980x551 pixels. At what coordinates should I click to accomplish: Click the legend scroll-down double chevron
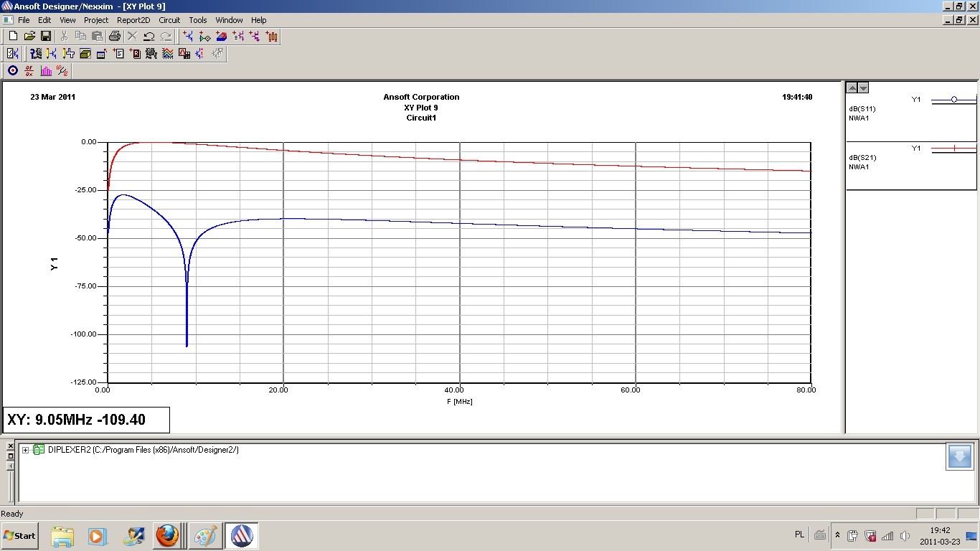(863, 88)
